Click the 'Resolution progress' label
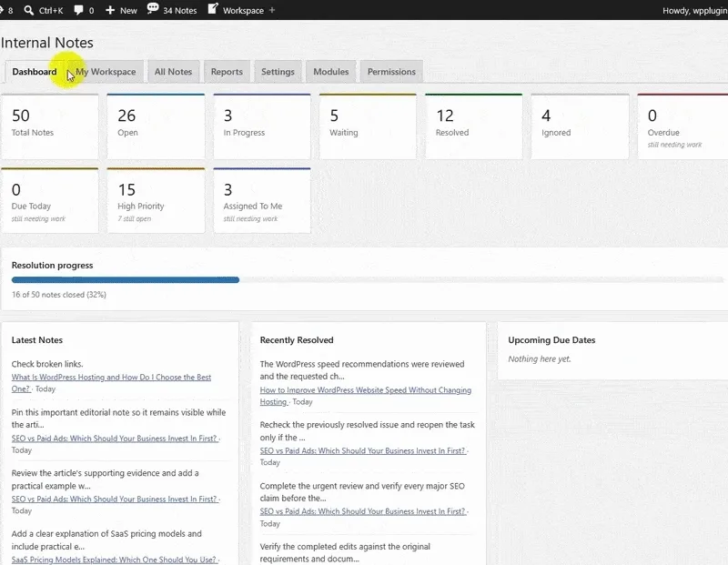 53,265
